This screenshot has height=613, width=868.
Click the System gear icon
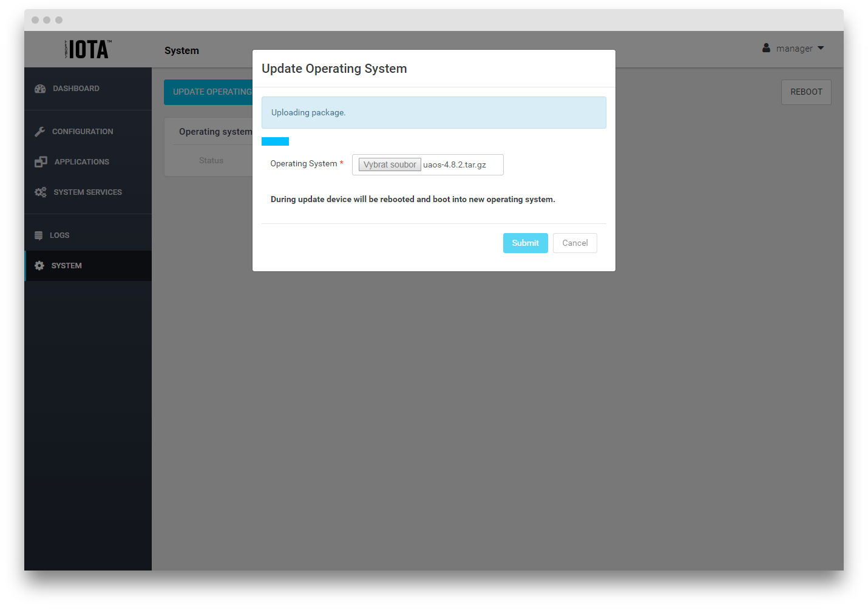[x=39, y=266]
